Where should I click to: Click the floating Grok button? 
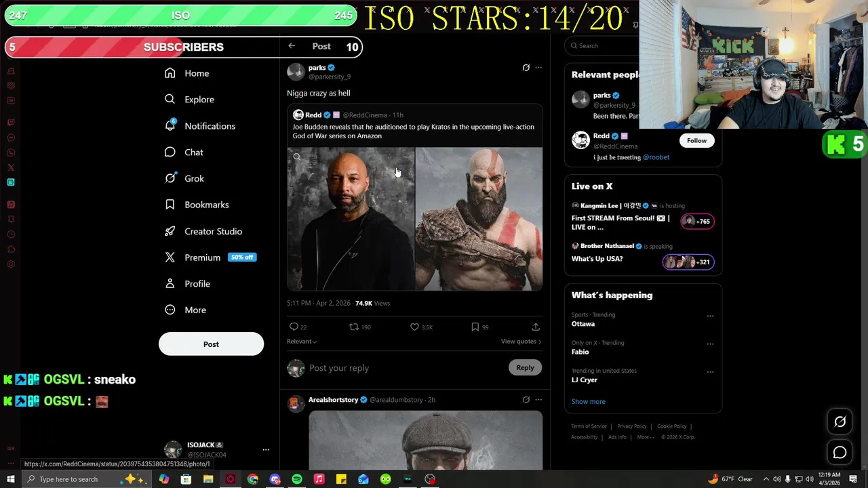pos(840,422)
